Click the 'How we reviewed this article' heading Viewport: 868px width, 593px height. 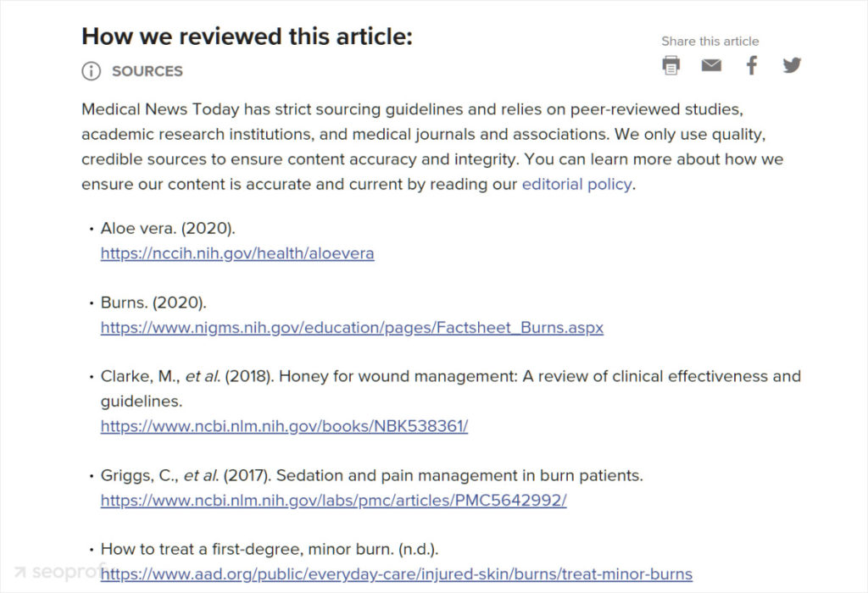(x=247, y=36)
